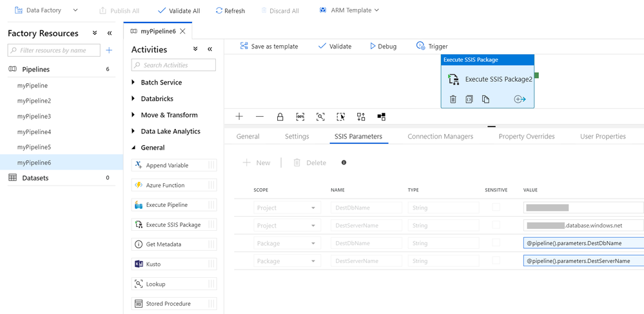
Task: Collapse the Factory Resources panel
Action: pos(110,33)
